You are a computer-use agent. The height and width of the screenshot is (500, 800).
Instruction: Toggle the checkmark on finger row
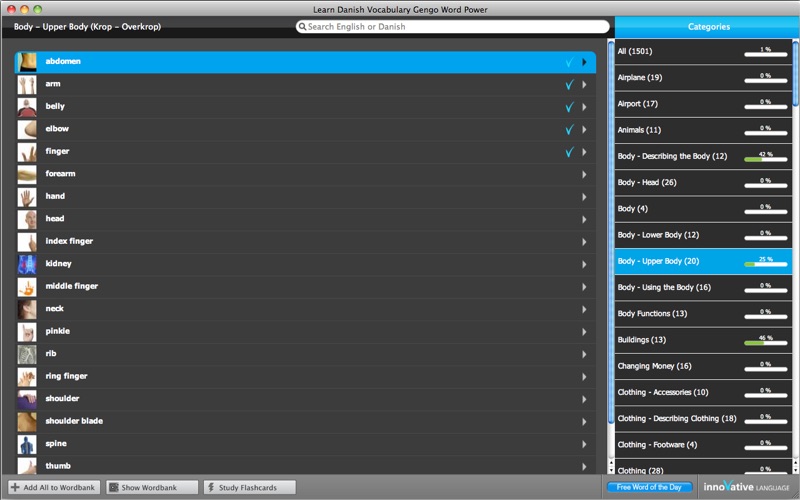569,152
